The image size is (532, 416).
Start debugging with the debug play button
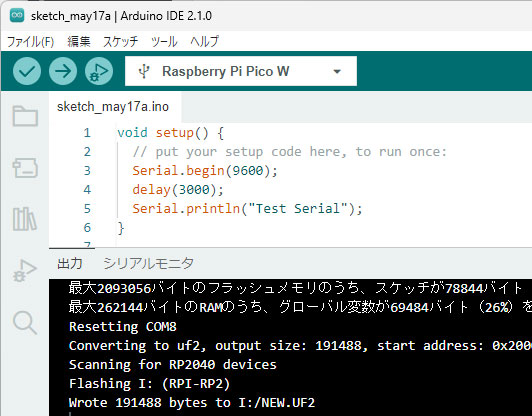[99, 71]
